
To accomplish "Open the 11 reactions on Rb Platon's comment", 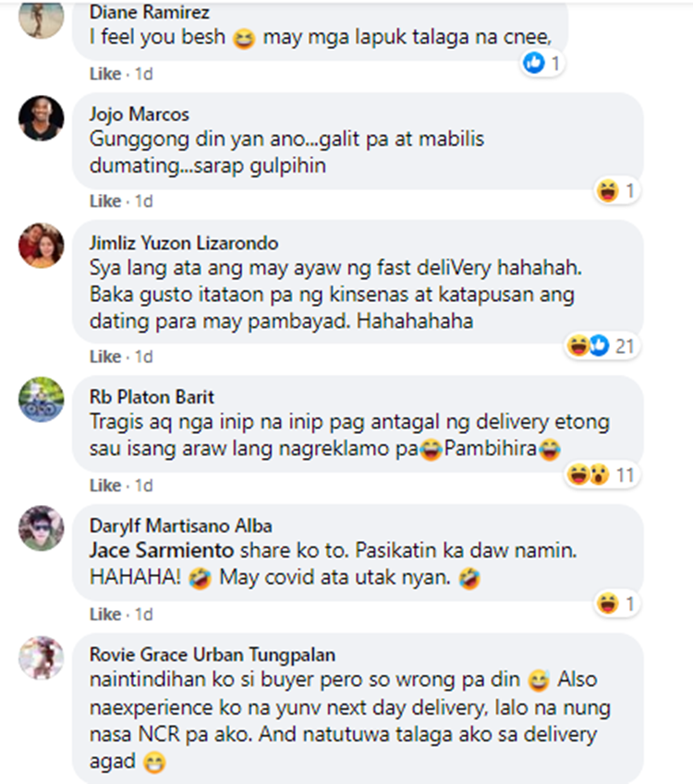I will tap(602, 475).
